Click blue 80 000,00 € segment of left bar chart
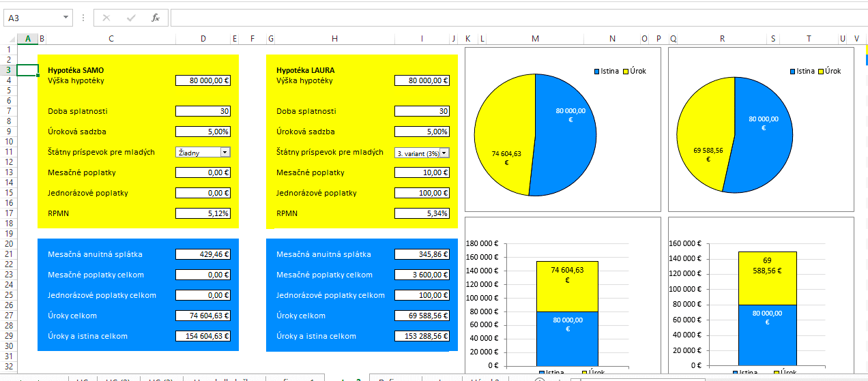Screen dimensions: 868x381 567,338
